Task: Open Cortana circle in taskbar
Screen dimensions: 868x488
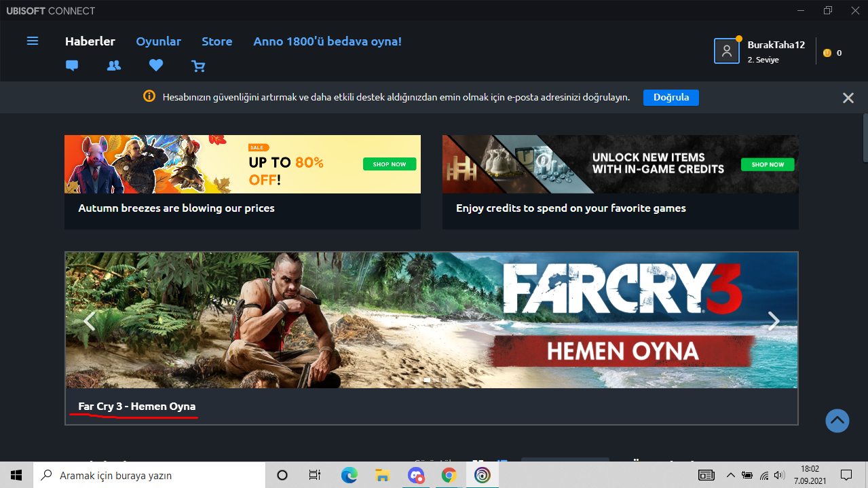Action: (283, 475)
